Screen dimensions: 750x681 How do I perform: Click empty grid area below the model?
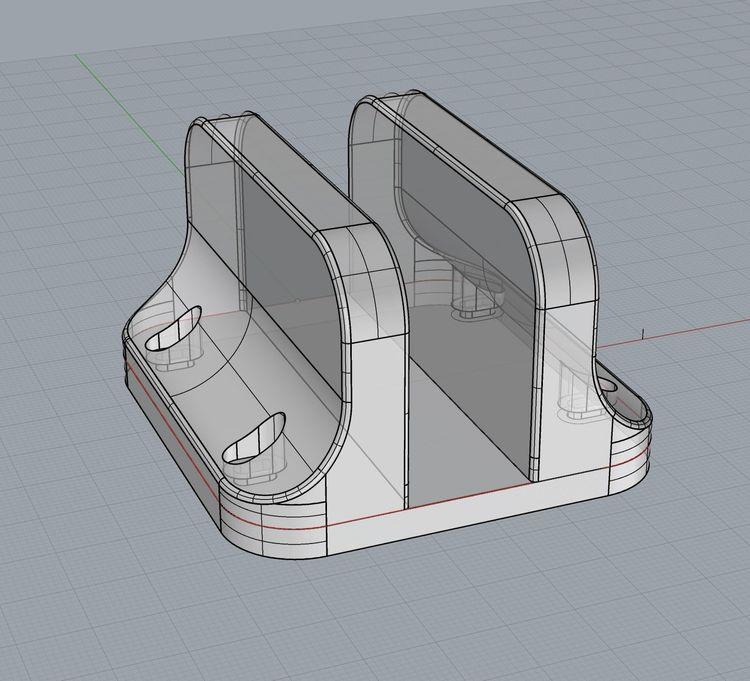coord(400,620)
